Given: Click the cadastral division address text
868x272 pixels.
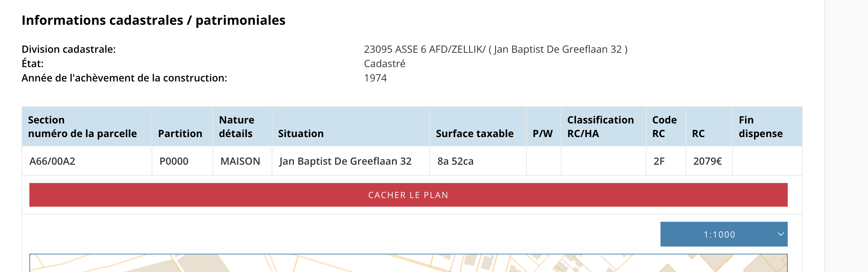Looking at the screenshot, I should (x=496, y=49).
